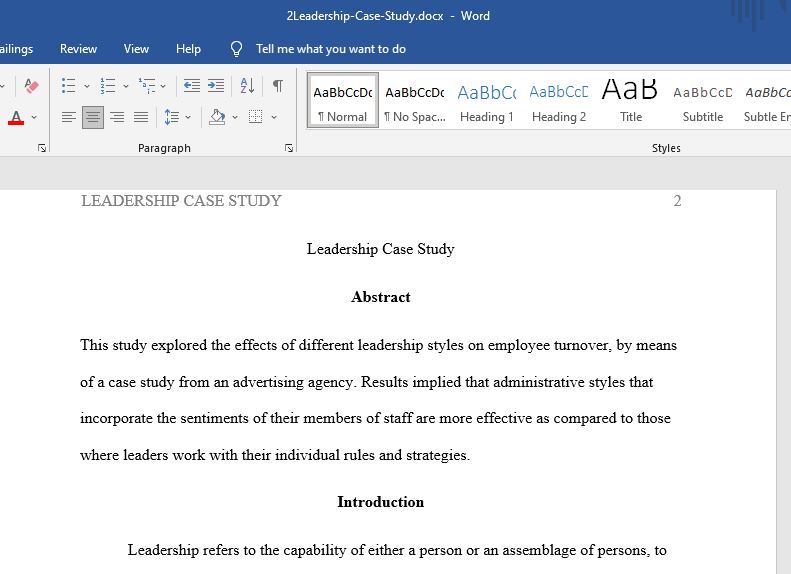Open the multilevel list dropdown arrow
Screen dimensions: 791x574
163,86
